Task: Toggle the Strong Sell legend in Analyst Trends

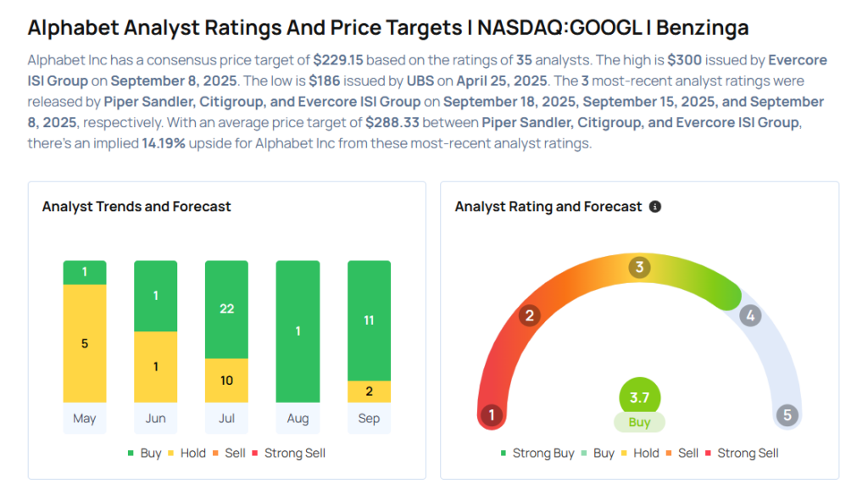Action: (288, 453)
